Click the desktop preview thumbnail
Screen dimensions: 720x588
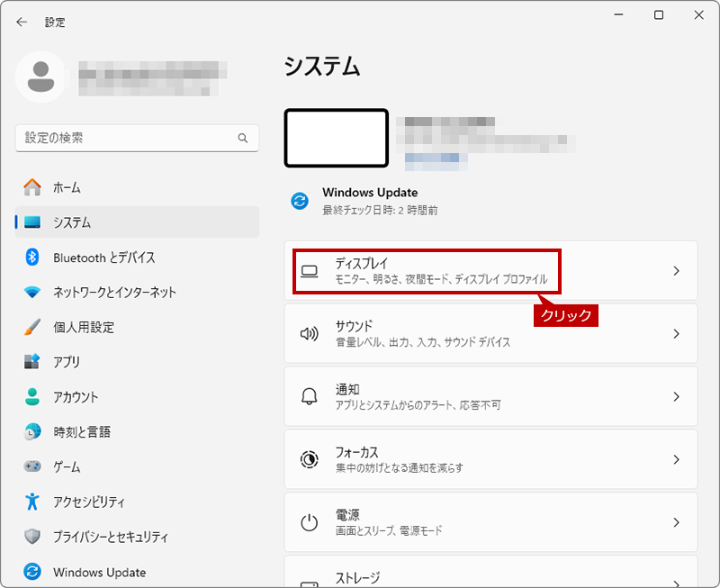pos(337,139)
